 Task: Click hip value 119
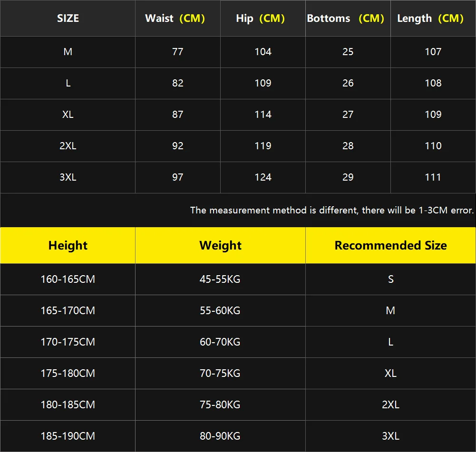pyautogui.click(x=263, y=146)
